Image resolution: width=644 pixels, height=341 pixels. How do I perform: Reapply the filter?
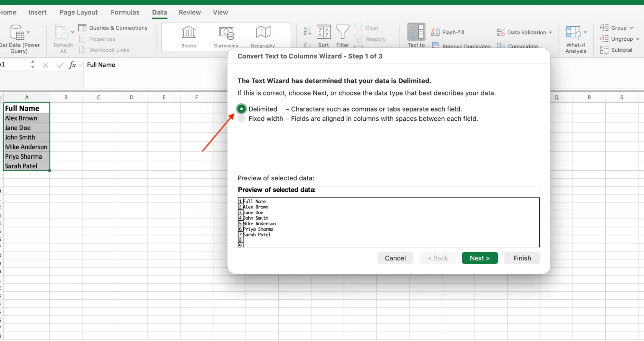click(370, 39)
